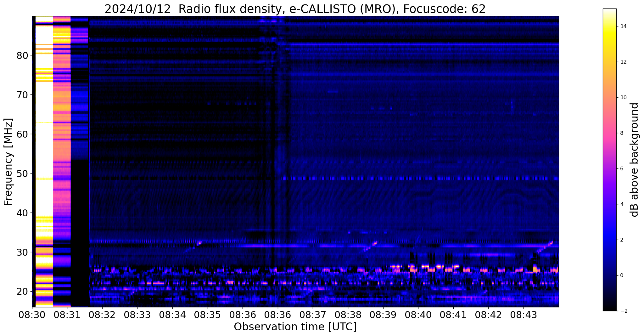
Task: Click the 'Frequency [MHz]' y-axis label
Action: tap(8, 162)
